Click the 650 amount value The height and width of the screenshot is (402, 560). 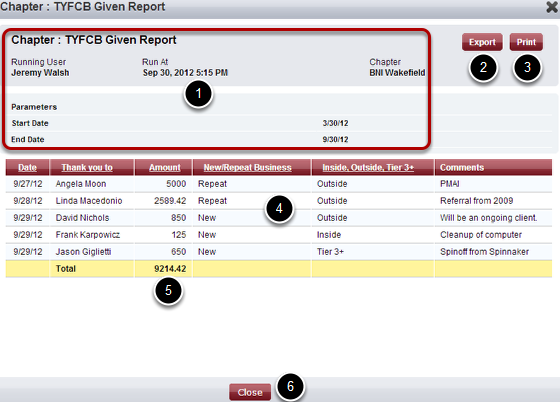(x=179, y=252)
